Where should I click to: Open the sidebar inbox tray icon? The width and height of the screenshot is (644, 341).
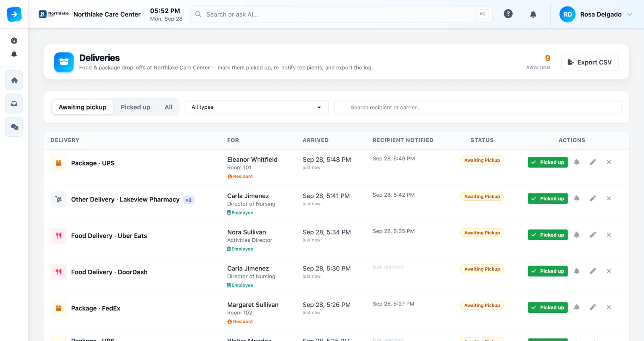(14, 104)
